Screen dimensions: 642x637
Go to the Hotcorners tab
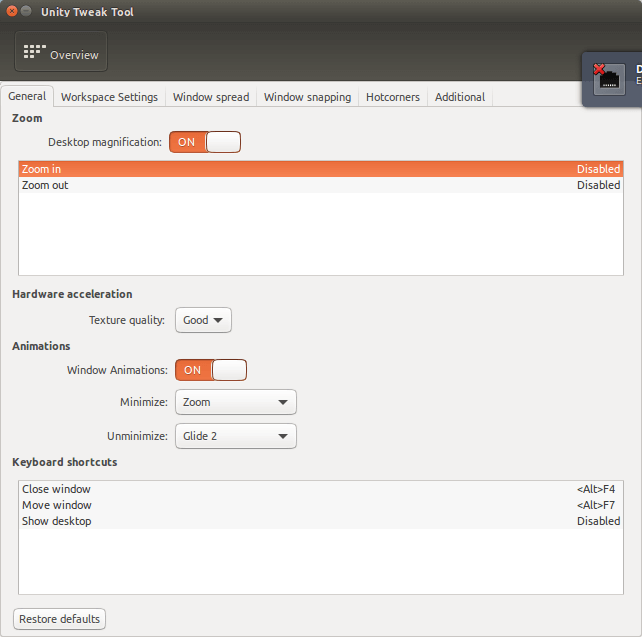(x=393, y=97)
